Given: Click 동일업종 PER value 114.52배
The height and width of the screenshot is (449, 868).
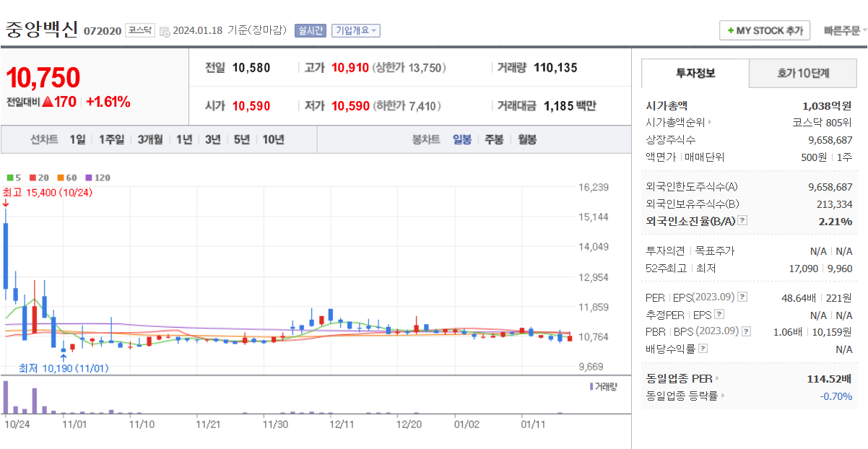Looking at the screenshot, I should pyautogui.click(x=829, y=378).
